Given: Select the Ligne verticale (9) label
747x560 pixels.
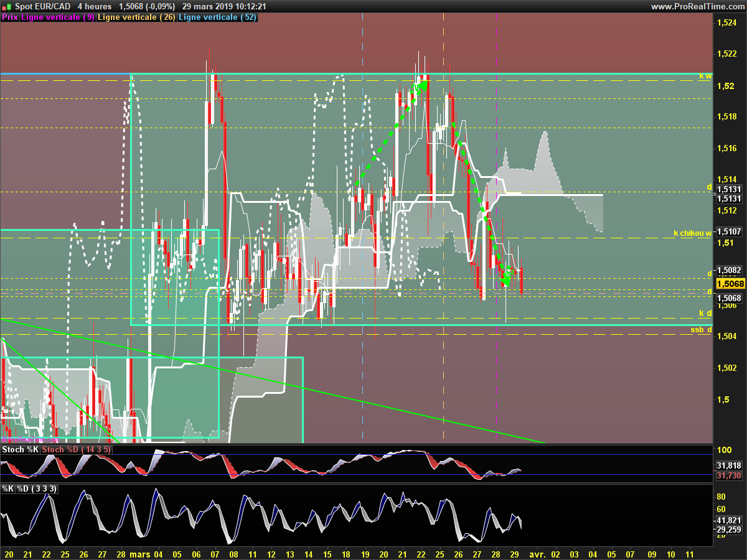Looking at the screenshot, I should point(58,17).
